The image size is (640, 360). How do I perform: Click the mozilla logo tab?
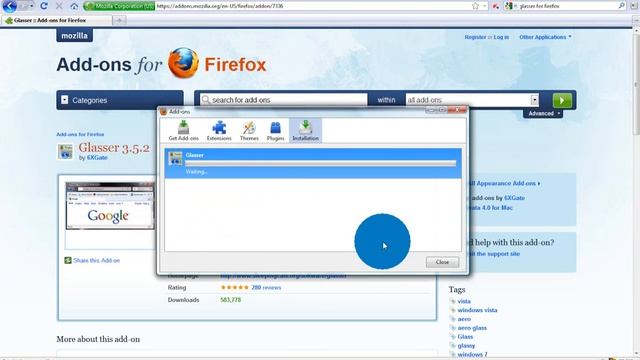[74, 36]
